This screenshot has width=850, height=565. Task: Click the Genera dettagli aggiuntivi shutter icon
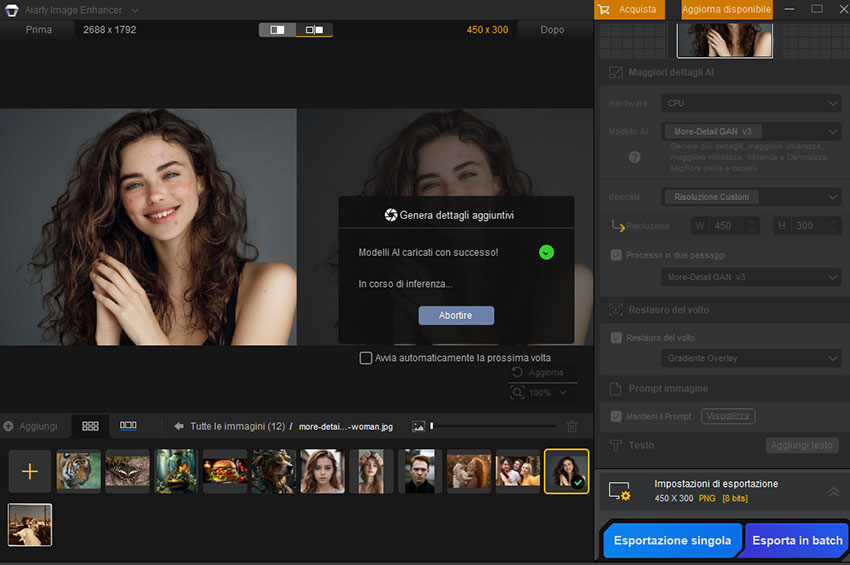click(x=391, y=215)
